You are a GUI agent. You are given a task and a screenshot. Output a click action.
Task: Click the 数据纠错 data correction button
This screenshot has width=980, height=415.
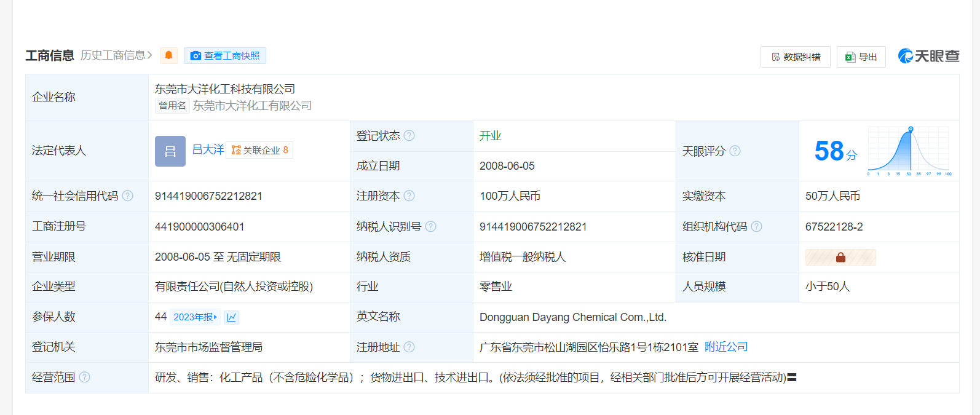pos(796,57)
